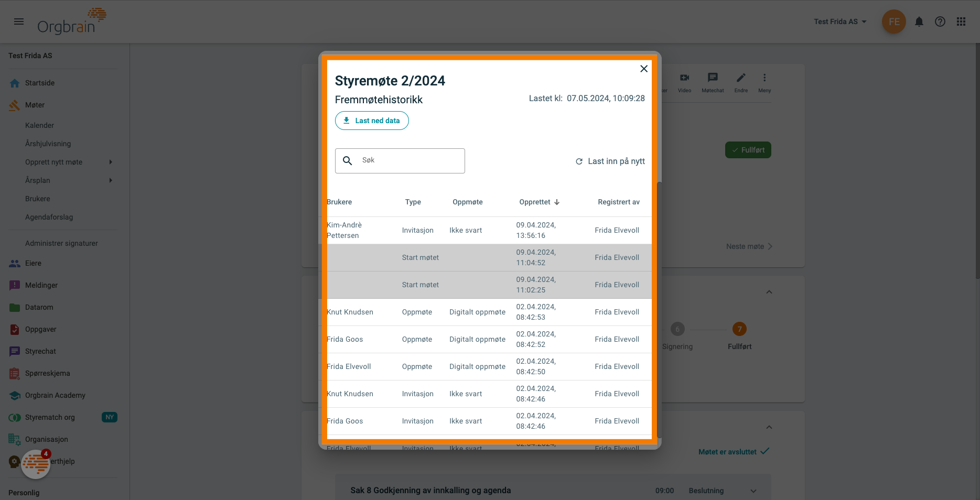Reload the list with Last inn på nytt
980x500 pixels.
(610, 161)
